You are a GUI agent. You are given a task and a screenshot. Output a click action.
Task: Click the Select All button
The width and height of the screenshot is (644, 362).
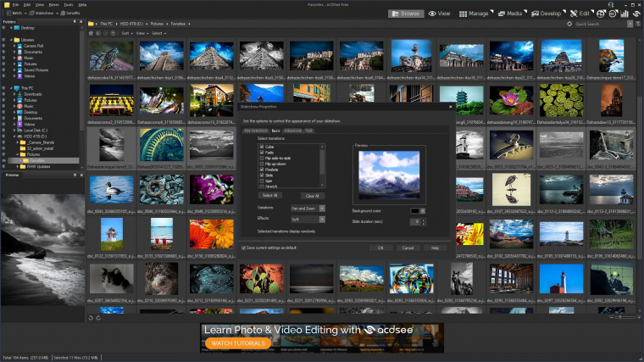tap(270, 195)
